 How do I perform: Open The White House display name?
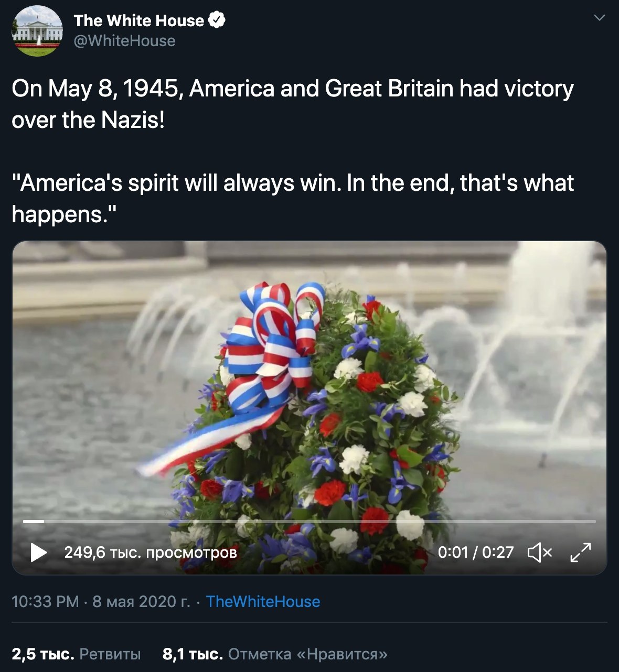pyautogui.click(x=139, y=20)
